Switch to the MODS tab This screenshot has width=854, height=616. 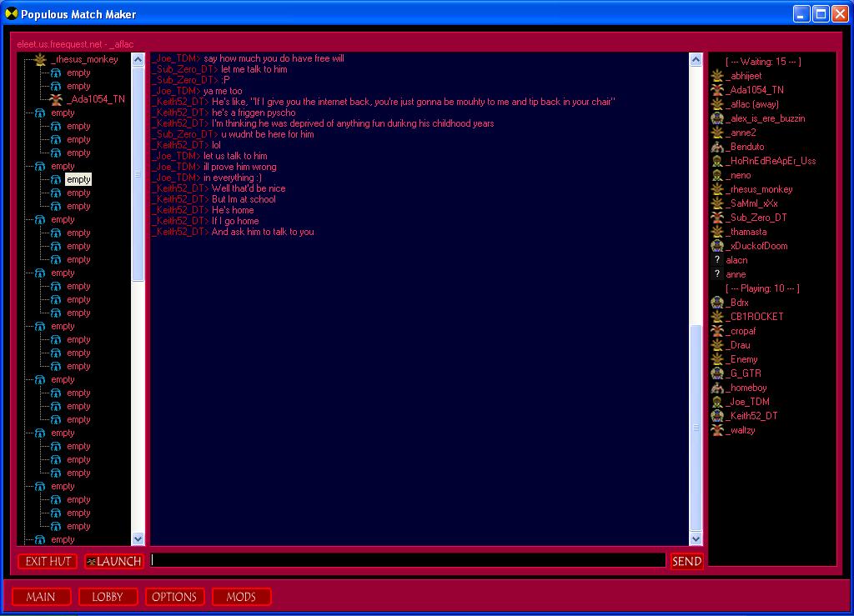coord(241,597)
